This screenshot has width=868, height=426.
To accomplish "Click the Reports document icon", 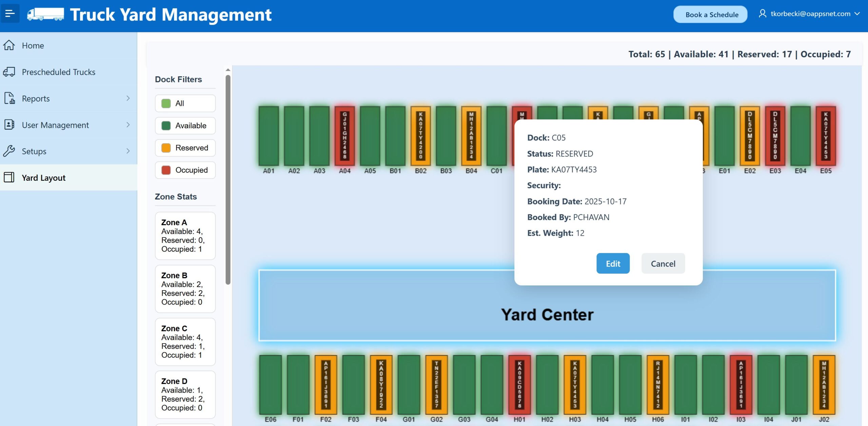I will [x=9, y=98].
